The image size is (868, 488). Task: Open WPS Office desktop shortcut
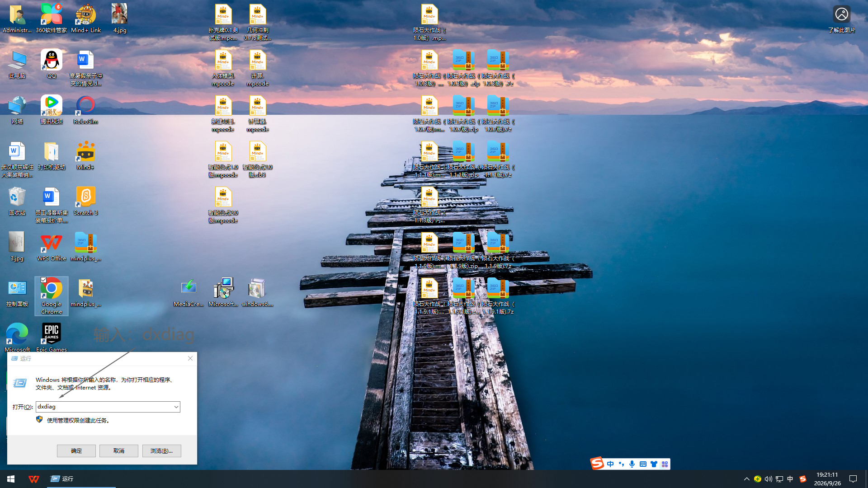pos(52,247)
